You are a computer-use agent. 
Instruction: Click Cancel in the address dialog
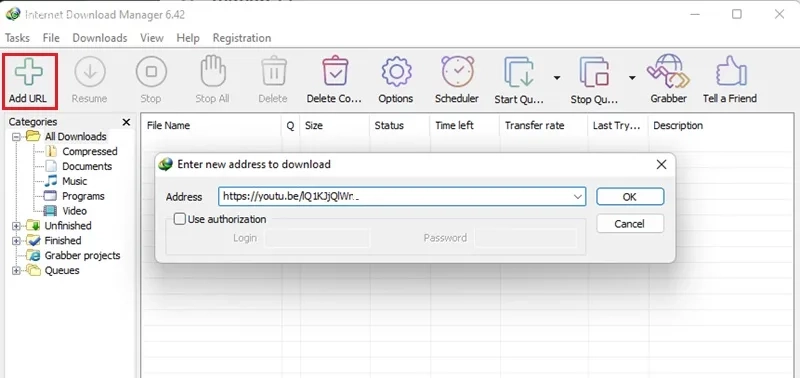coord(630,224)
